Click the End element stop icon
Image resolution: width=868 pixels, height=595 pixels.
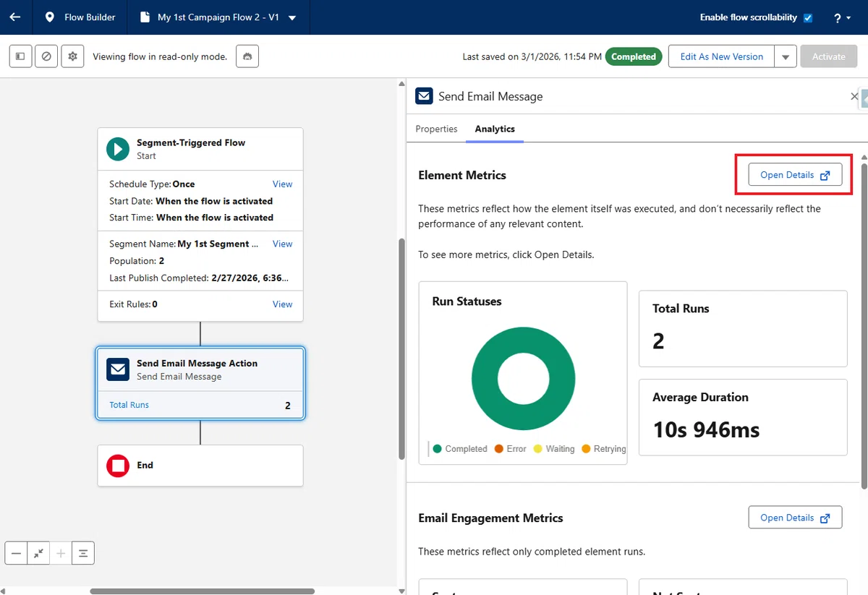118,466
